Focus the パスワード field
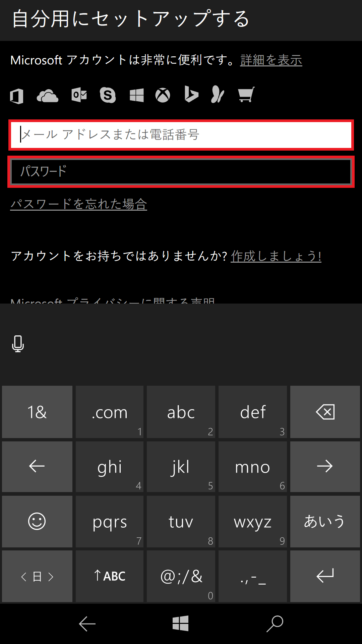Viewport: 362px width, 644px height. coord(181,172)
